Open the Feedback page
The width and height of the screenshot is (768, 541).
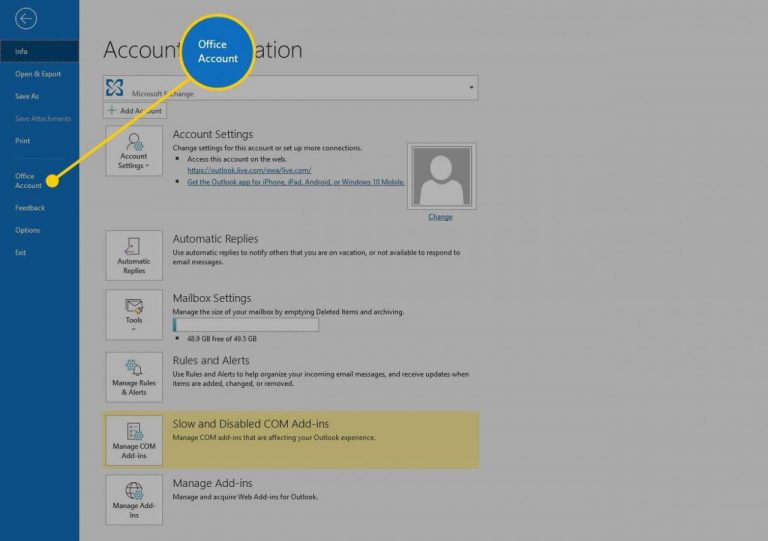pyautogui.click(x=30, y=208)
